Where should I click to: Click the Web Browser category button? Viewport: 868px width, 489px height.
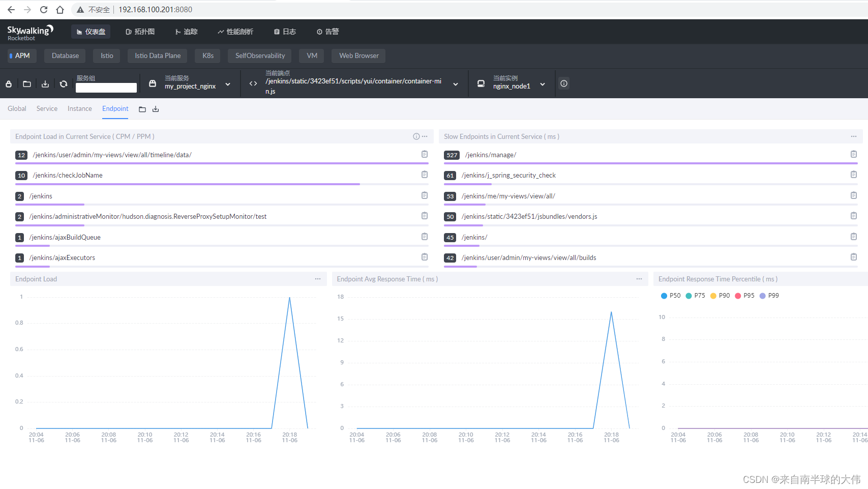click(358, 55)
